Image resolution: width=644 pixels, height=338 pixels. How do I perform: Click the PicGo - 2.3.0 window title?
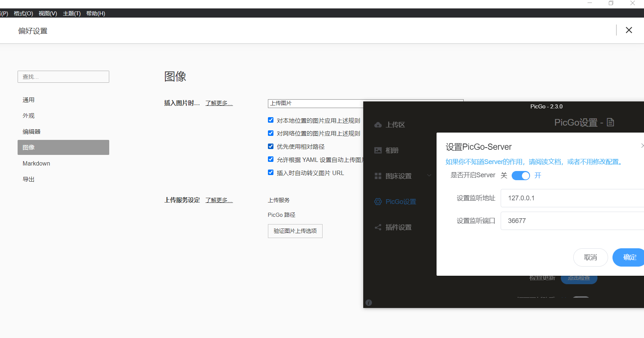click(x=546, y=107)
